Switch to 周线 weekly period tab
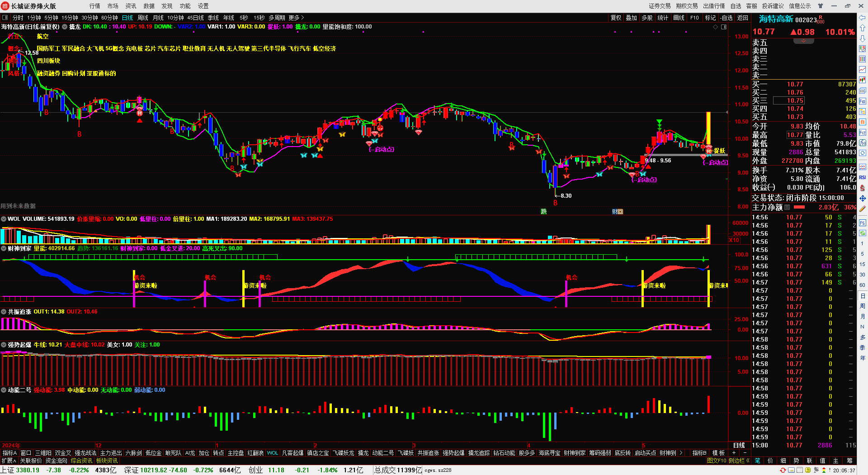The height and width of the screenshot is (475, 868). (143, 18)
